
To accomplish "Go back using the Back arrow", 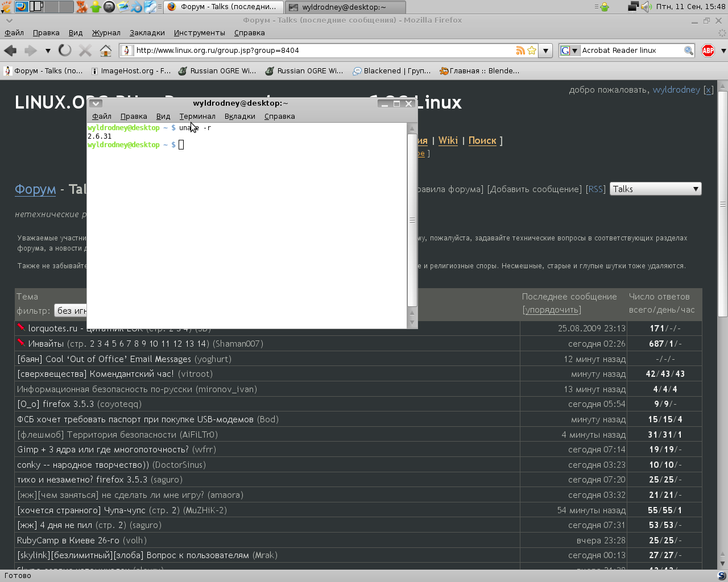I will click(x=10, y=51).
